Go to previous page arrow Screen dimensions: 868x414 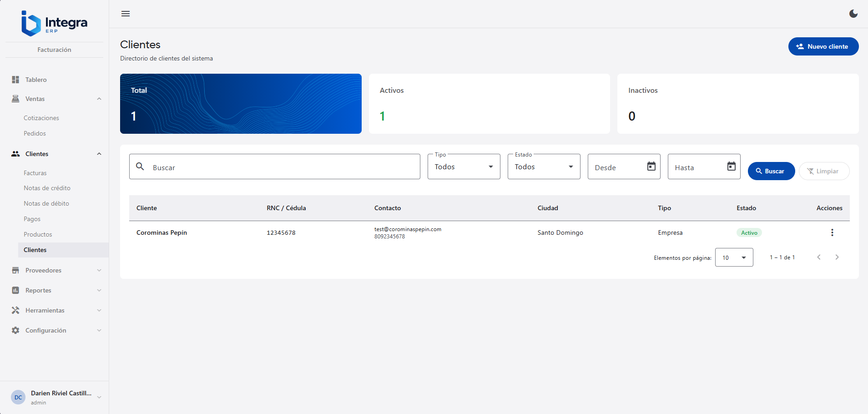[x=819, y=257]
